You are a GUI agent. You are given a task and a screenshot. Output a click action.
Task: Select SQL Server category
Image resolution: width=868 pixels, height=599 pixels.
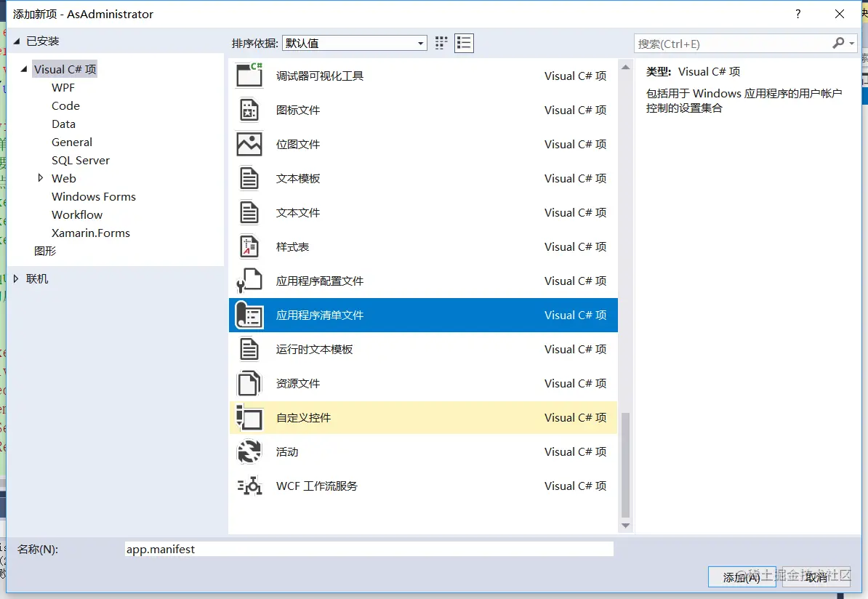coord(81,161)
